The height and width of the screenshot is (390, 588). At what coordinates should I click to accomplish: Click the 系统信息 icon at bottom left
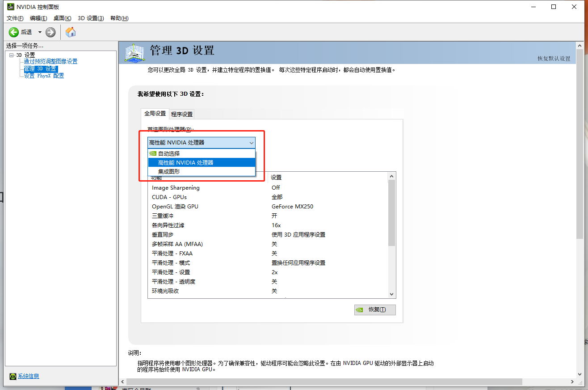13,376
